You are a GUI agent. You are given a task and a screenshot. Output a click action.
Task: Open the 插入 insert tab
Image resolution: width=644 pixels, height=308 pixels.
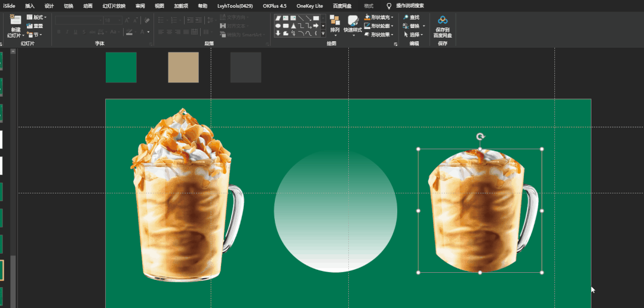click(x=30, y=5)
